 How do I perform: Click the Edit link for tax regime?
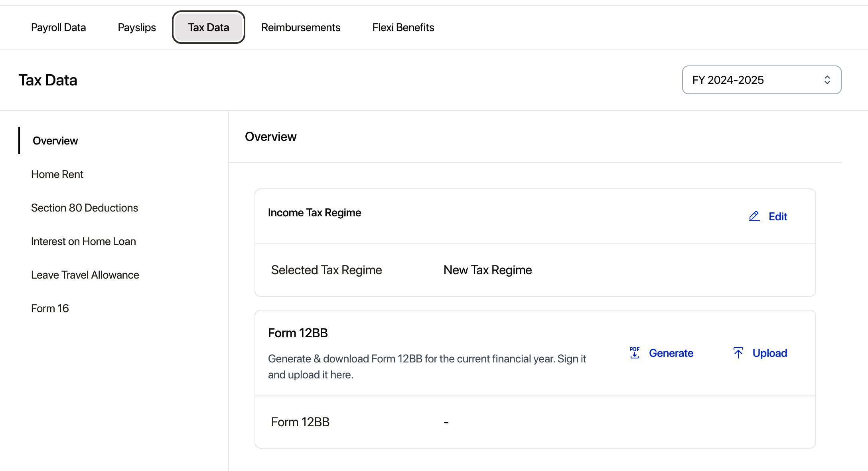(777, 216)
